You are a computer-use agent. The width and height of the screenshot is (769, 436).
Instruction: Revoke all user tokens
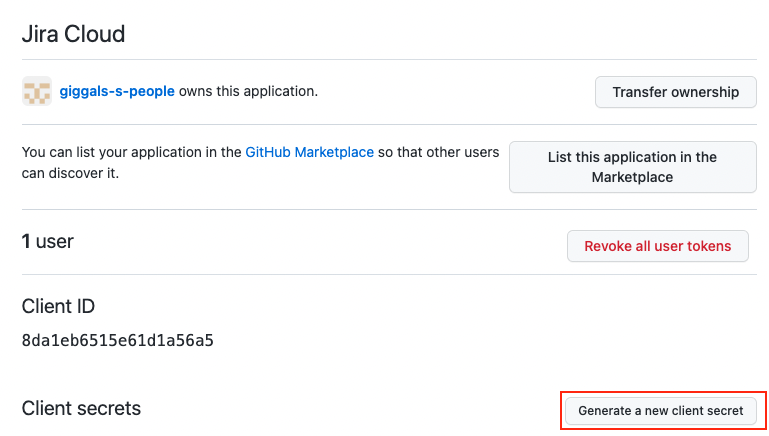click(x=658, y=246)
